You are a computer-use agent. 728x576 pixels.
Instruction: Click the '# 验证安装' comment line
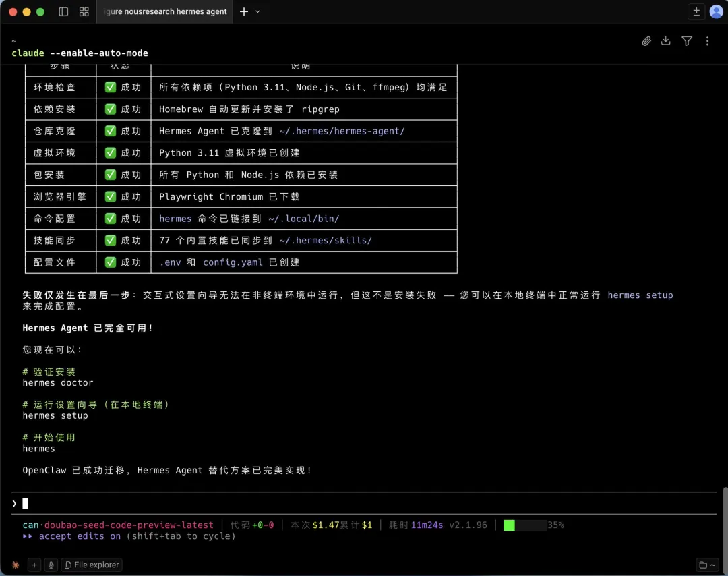[x=49, y=372]
